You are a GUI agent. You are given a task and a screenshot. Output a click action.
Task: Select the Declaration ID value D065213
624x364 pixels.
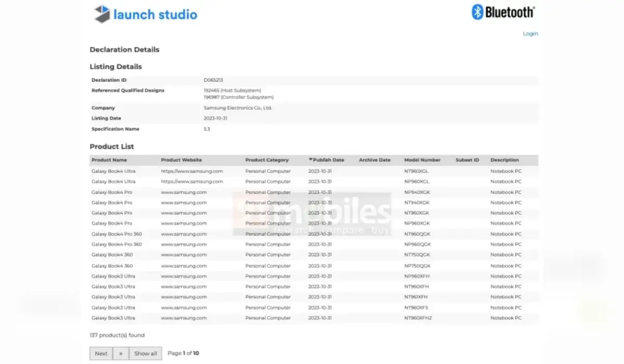(x=213, y=80)
